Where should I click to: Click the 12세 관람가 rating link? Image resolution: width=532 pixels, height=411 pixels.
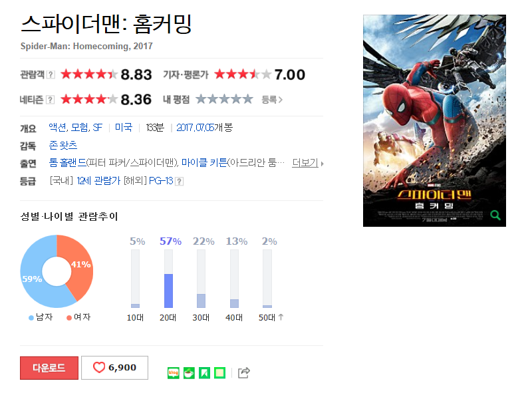(x=98, y=181)
